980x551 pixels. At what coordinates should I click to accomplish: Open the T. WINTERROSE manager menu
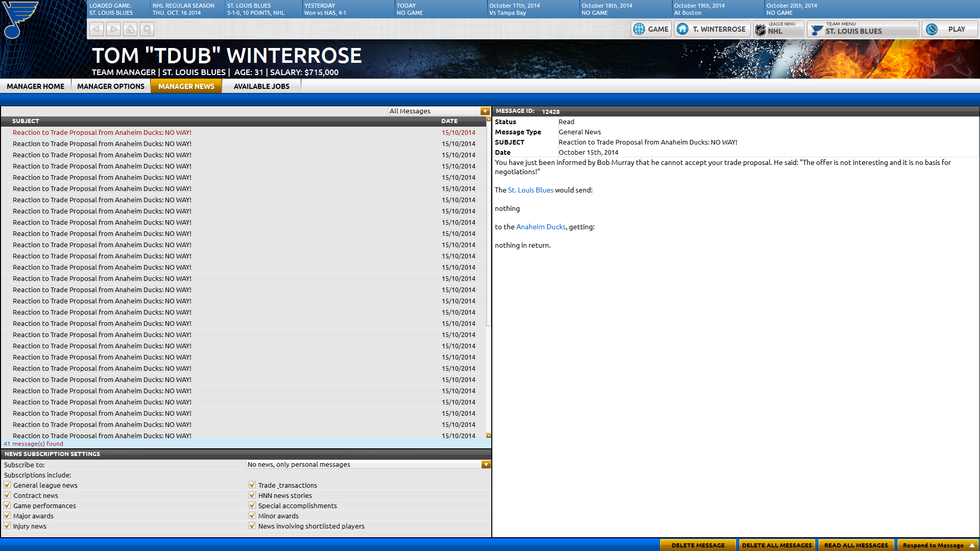(x=712, y=29)
